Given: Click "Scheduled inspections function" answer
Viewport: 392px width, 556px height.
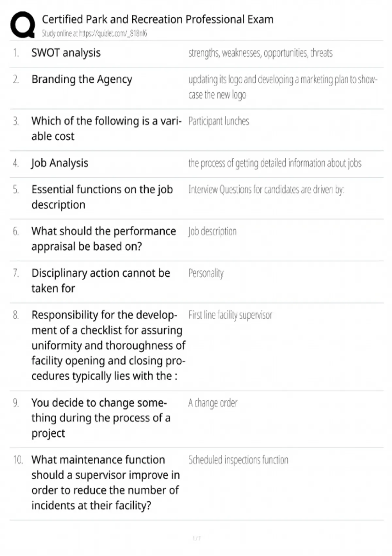Looking at the screenshot, I should tap(238, 460).
